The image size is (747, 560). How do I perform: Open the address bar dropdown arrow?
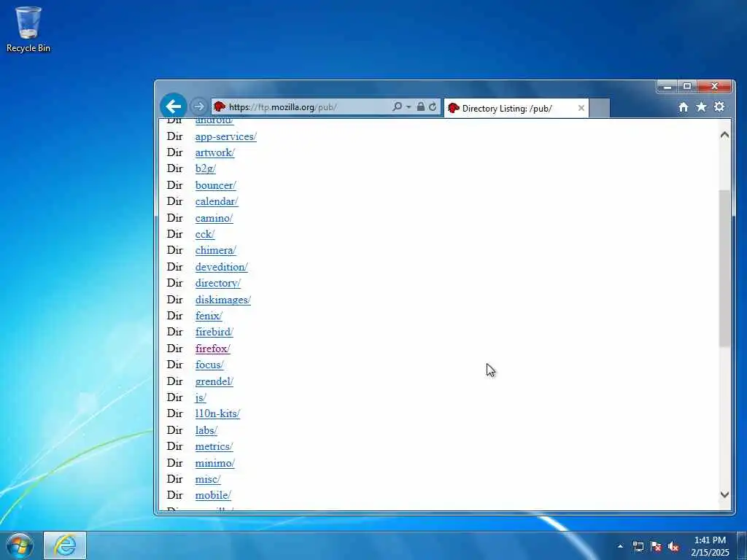click(x=409, y=107)
